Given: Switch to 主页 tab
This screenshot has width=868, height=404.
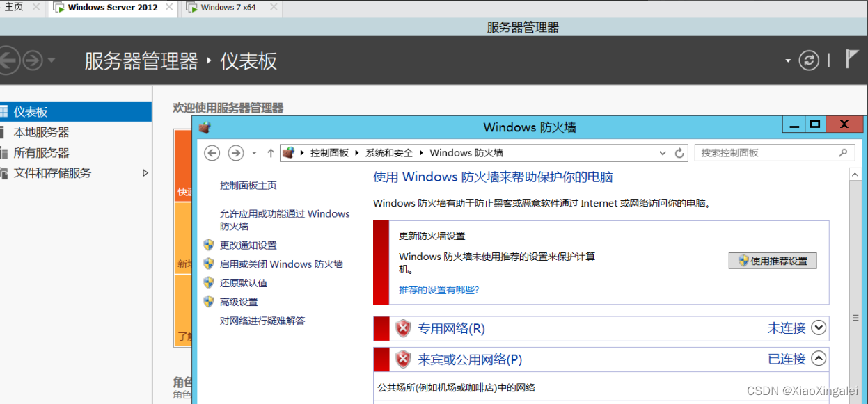Looking at the screenshot, I should (13, 7).
